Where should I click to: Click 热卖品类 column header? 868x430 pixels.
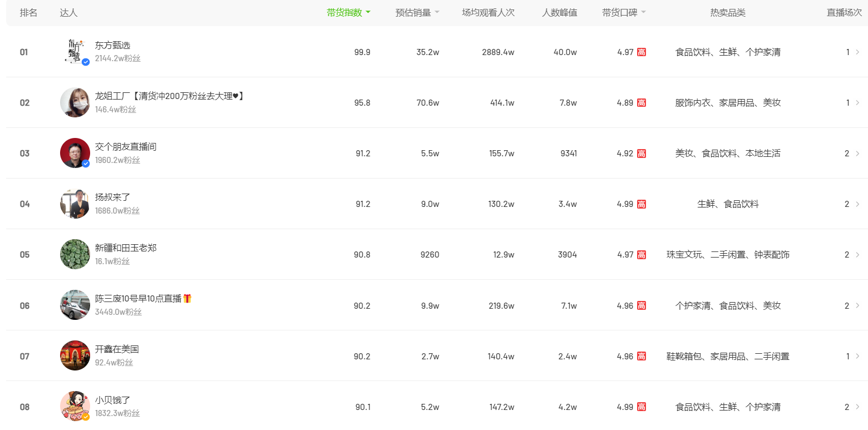728,13
